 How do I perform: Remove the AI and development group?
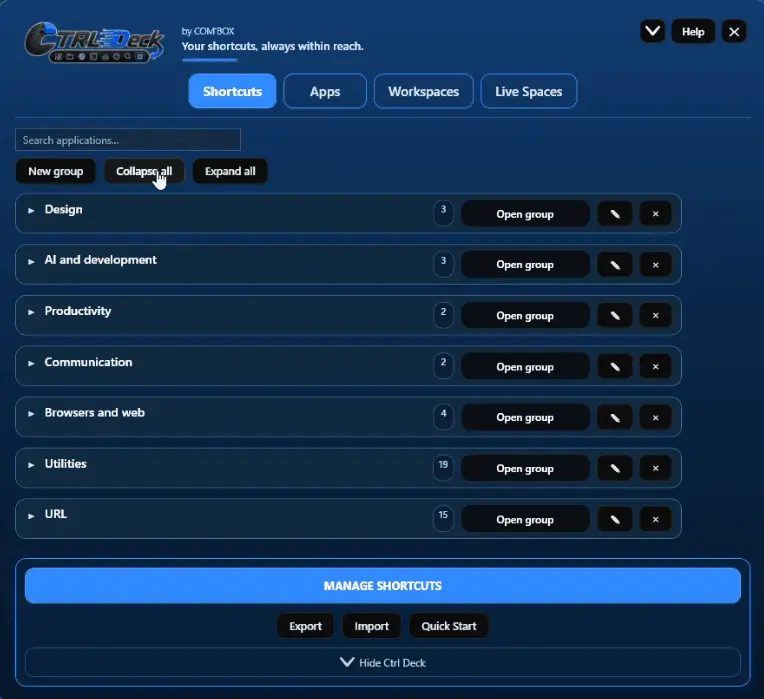655,265
